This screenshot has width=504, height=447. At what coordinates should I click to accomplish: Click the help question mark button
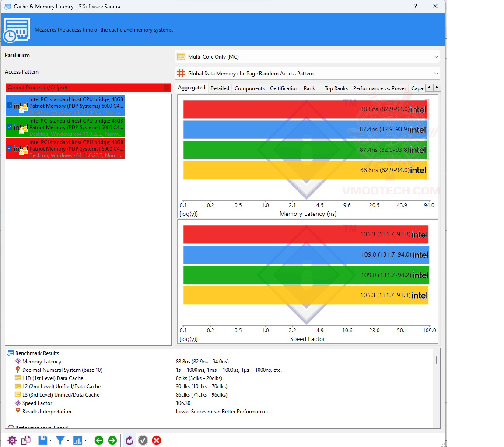pos(416,6)
